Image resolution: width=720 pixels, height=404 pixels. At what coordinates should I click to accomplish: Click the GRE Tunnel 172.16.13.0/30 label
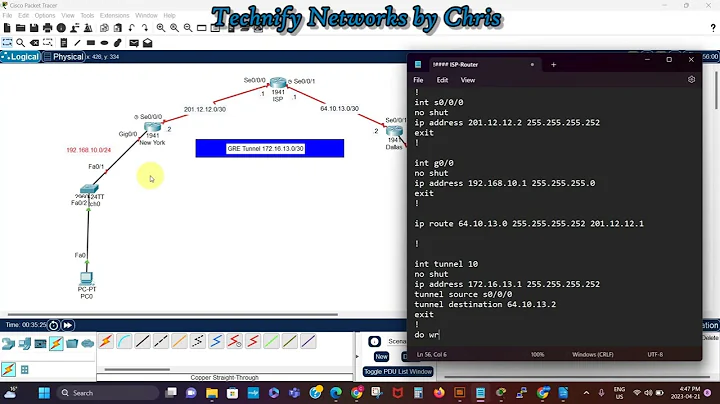point(265,149)
